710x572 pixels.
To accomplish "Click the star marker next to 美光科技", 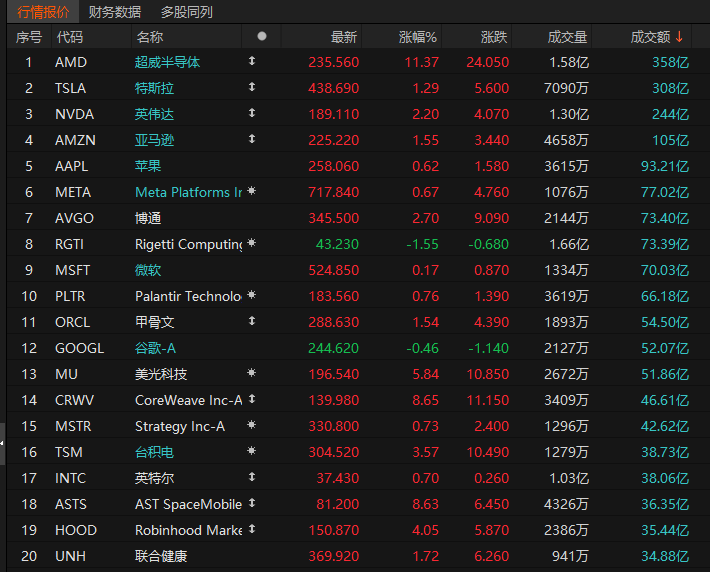I will pyautogui.click(x=251, y=374).
